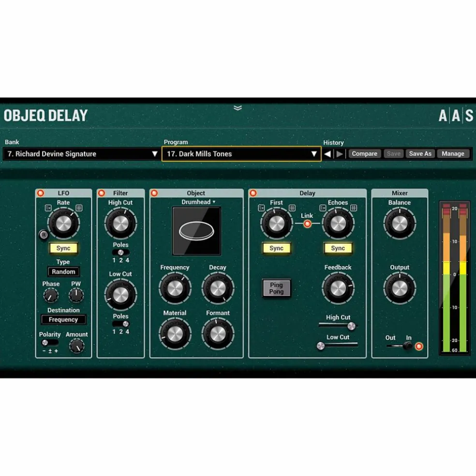The image size is (476, 476).
Task: Click the 1x icon beside LFO Rate
Action: click(48, 208)
